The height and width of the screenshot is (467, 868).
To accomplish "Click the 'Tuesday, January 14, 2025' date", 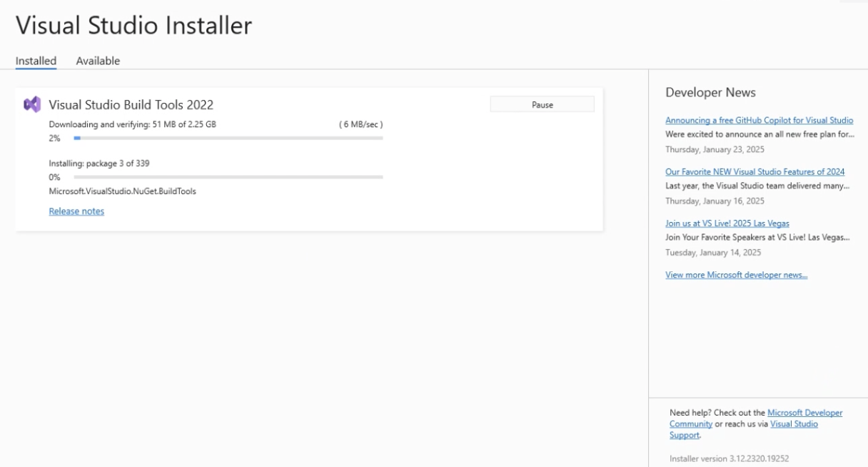I will [x=713, y=253].
